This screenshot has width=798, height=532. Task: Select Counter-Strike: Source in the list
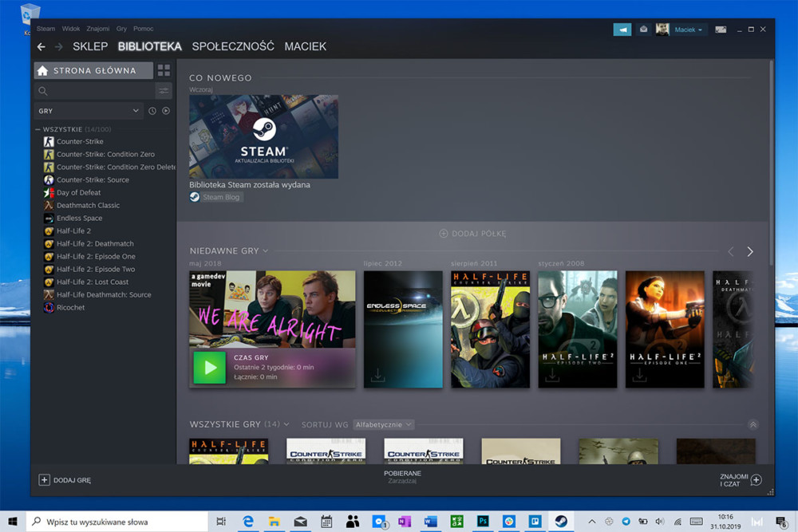pos(93,179)
